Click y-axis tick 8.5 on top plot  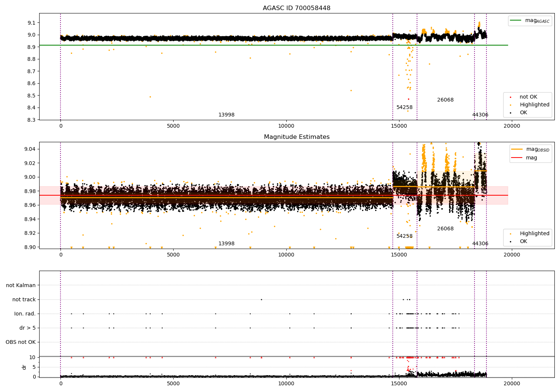[x=31, y=96]
